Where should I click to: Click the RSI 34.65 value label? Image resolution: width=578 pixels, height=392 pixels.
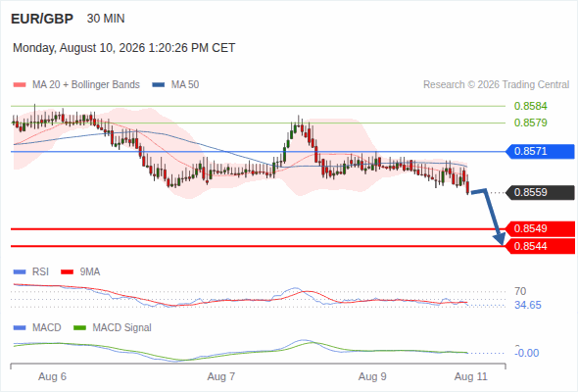click(528, 306)
